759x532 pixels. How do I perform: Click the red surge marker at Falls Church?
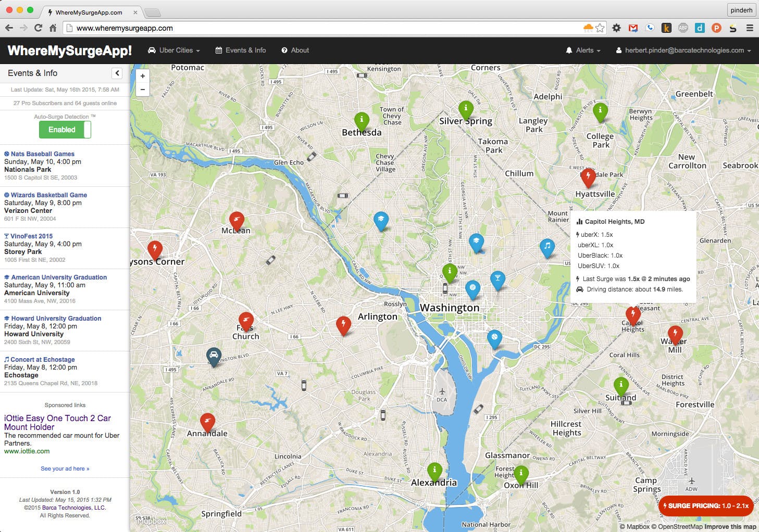pyautogui.click(x=246, y=321)
